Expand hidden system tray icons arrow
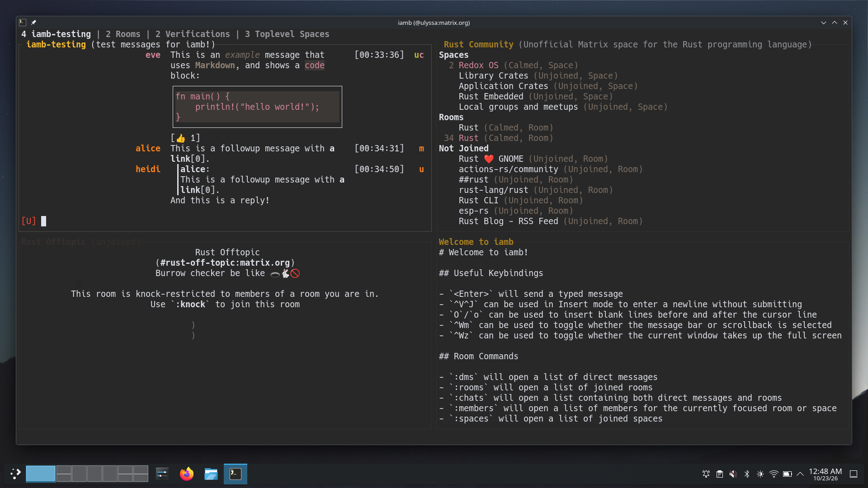Image resolution: width=868 pixels, height=488 pixels. tap(800, 474)
